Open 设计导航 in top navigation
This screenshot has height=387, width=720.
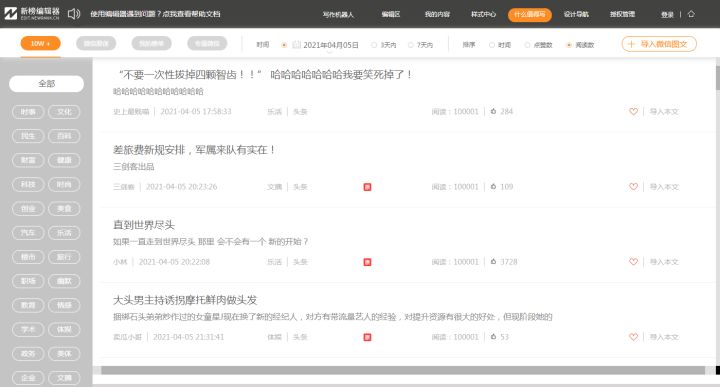(576, 14)
